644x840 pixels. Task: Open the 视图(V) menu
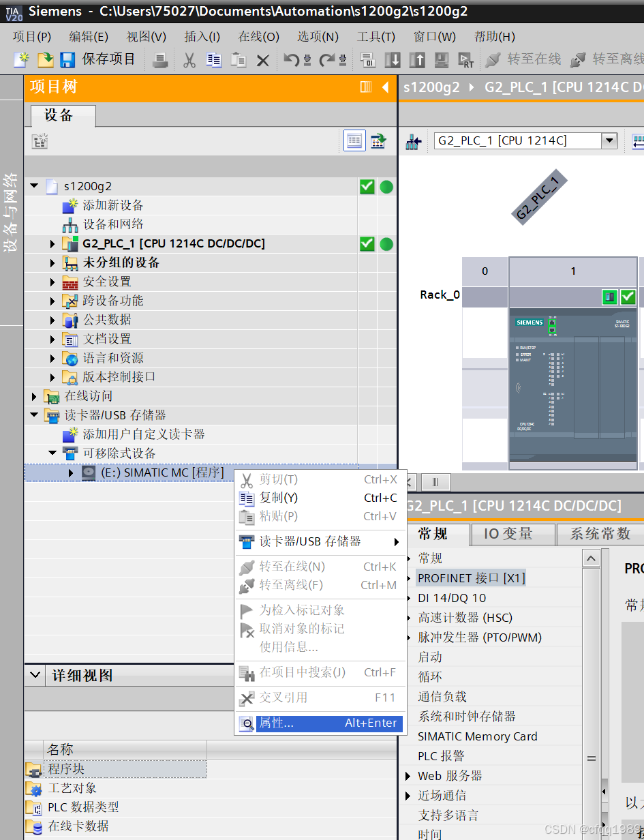tap(147, 37)
